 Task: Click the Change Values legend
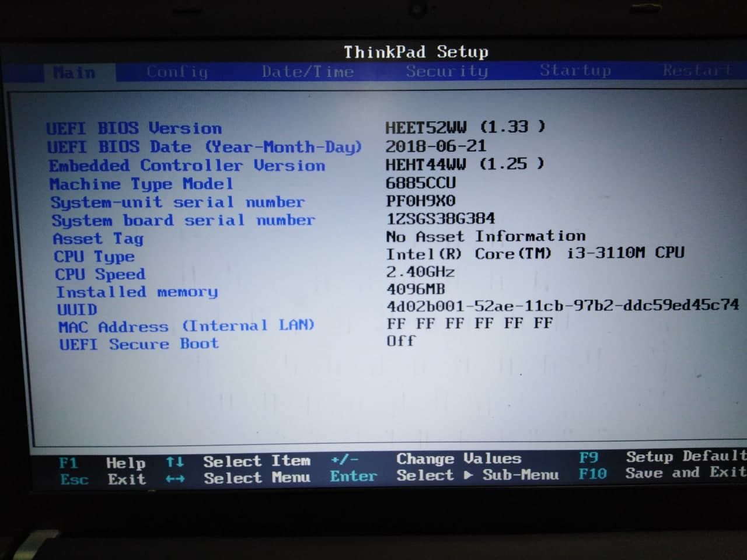459,459
